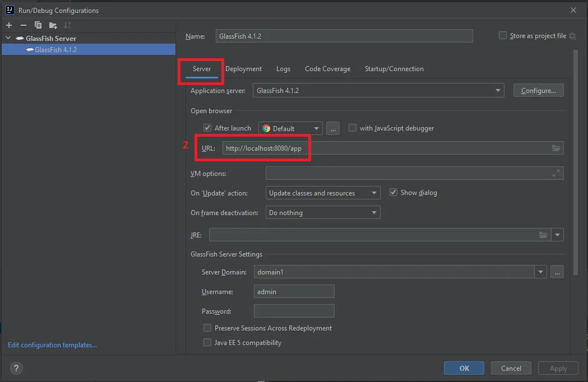Open the Application server dropdown
This screenshot has width=588, height=382.
point(378,90)
